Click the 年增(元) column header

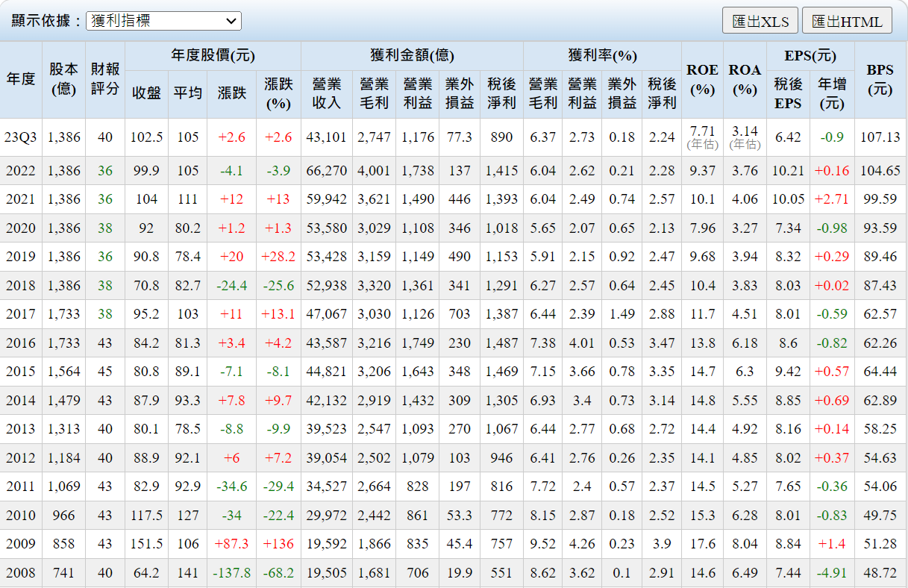[x=832, y=93]
